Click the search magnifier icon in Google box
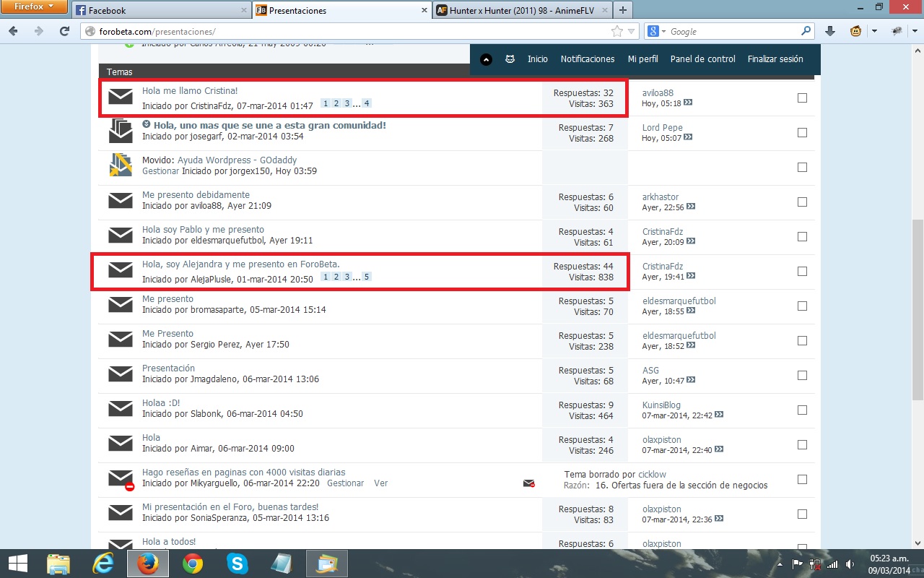The image size is (924, 578). coord(806,31)
